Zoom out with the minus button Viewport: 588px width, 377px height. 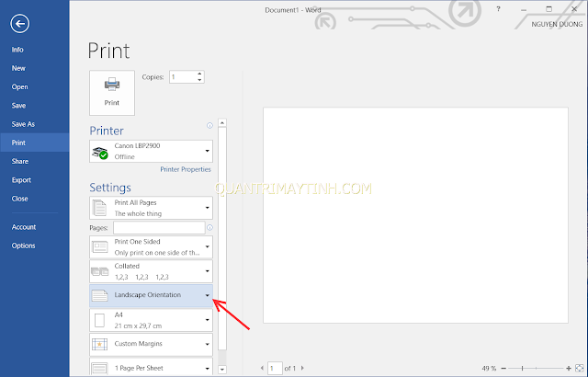coord(503,369)
